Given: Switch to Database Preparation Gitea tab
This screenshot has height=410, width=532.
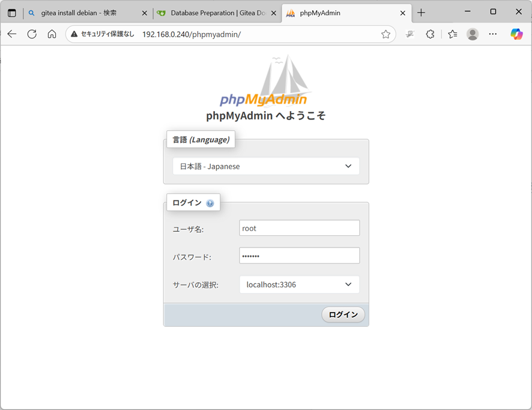Looking at the screenshot, I should point(218,13).
